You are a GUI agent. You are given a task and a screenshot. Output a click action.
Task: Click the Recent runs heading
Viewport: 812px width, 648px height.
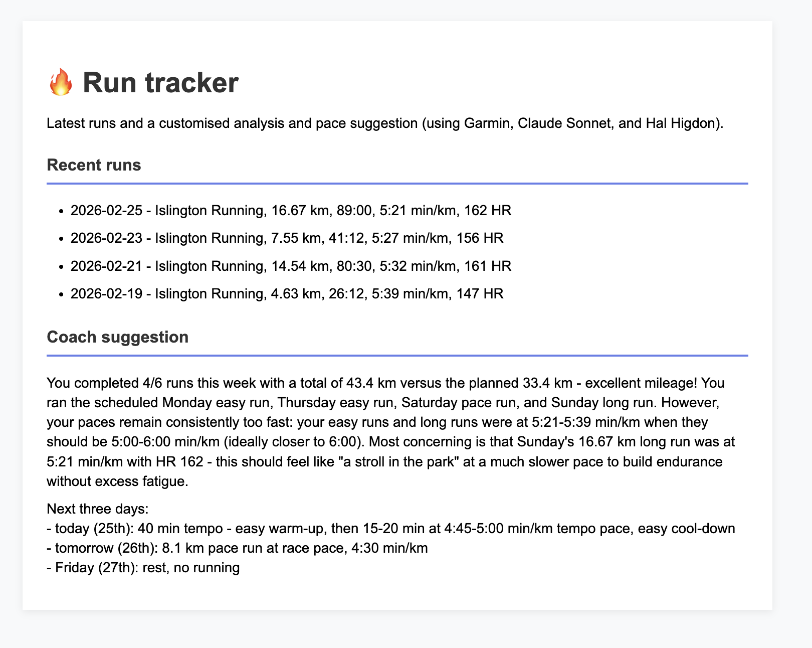pos(94,165)
